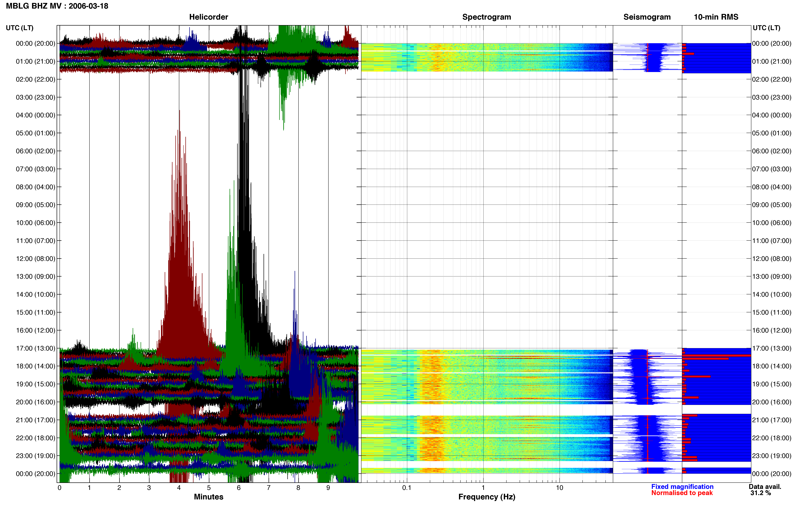Image resolution: width=812 pixels, height=508 pixels.
Task: Click left time label '08:00 (04:00)'
Action: coord(36,187)
